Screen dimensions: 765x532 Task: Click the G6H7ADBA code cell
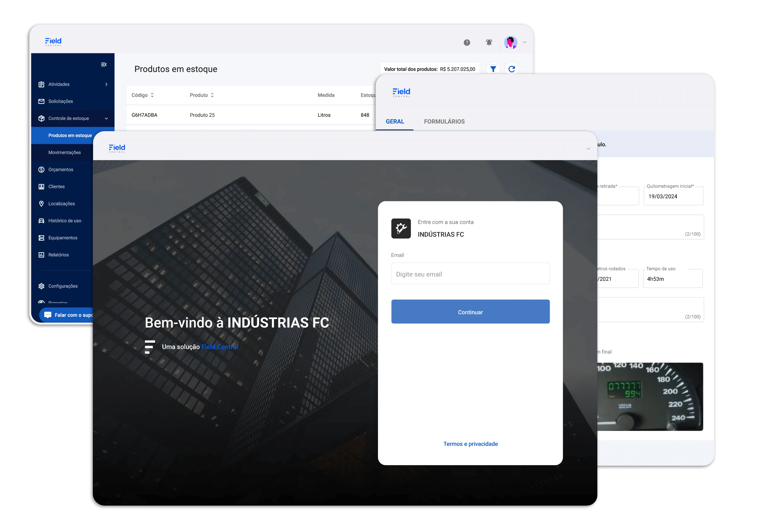(x=144, y=115)
